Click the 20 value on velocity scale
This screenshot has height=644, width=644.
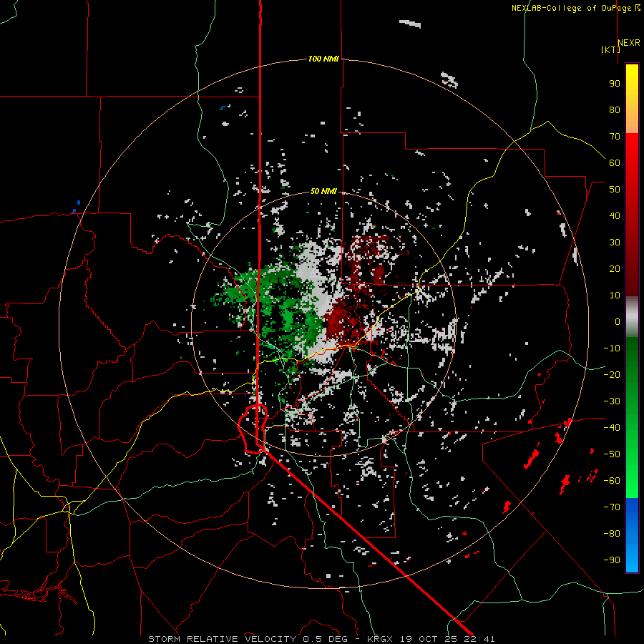pos(615,268)
